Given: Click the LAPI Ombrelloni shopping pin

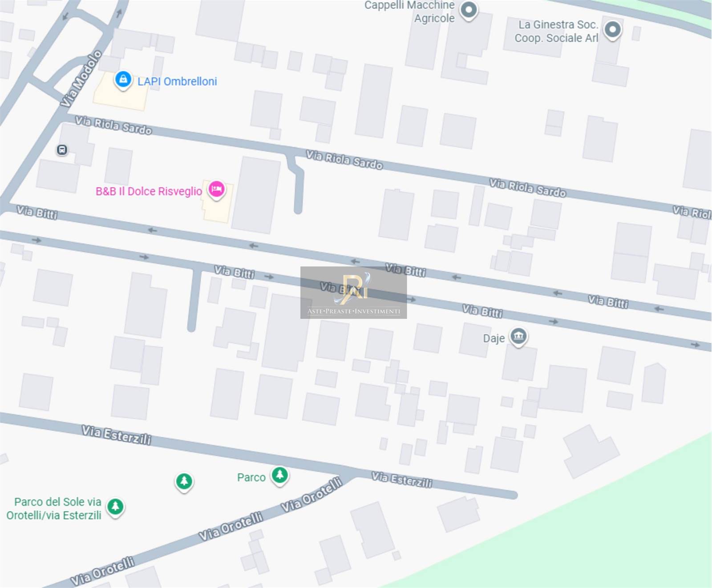Looking at the screenshot, I should (x=123, y=80).
